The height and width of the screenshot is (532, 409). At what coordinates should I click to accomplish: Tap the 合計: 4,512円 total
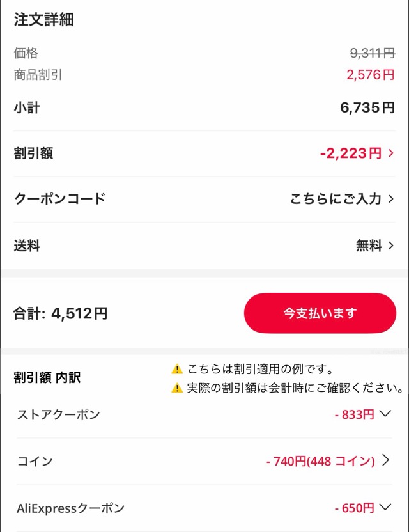(61, 314)
